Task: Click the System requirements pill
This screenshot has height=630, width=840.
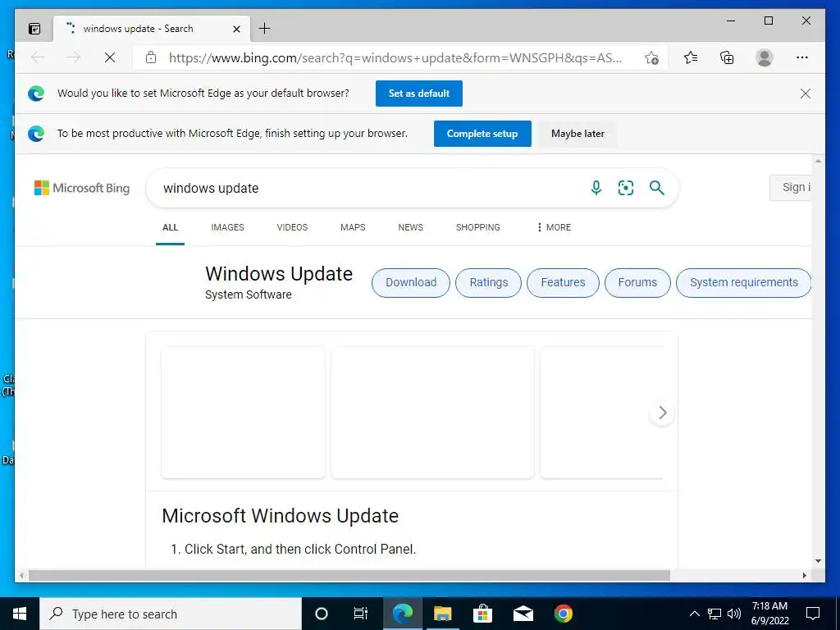Action: tap(743, 282)
